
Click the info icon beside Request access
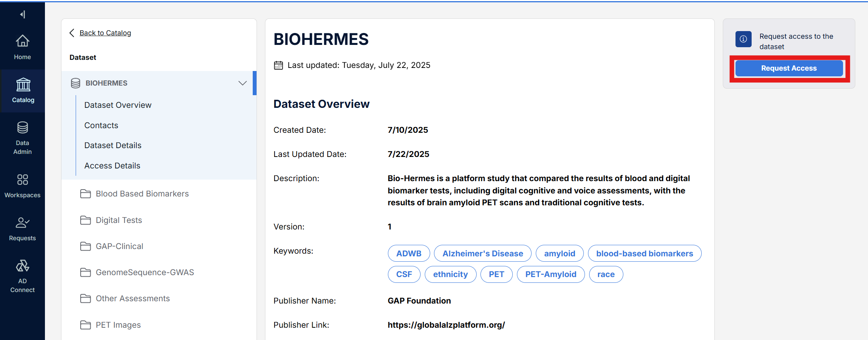[743, 39]
